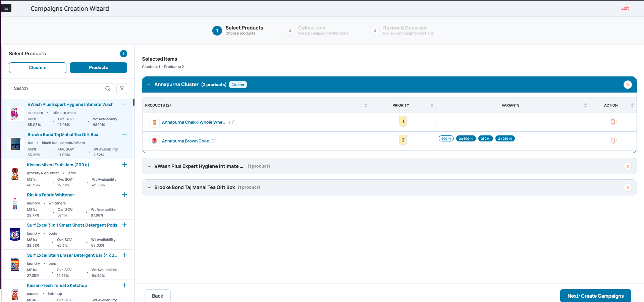Go to step 1 Select Products
Image resolution: width=644 pixels, height=302 pixels.
(x=238, y=31)
